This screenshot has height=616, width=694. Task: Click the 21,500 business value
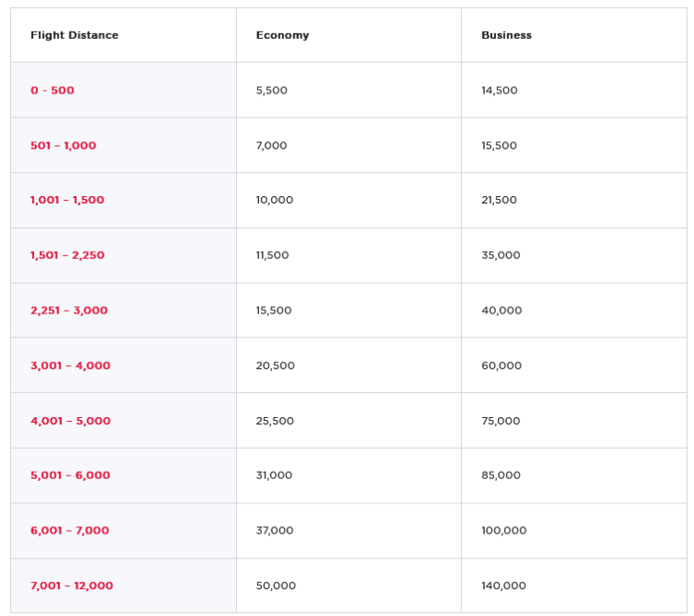coord(499,200)
